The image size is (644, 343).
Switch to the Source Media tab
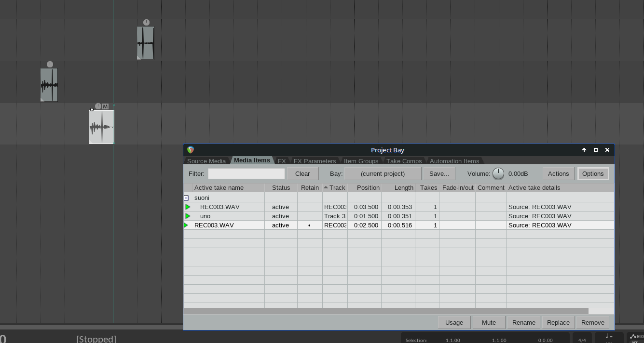pos(206,161)
